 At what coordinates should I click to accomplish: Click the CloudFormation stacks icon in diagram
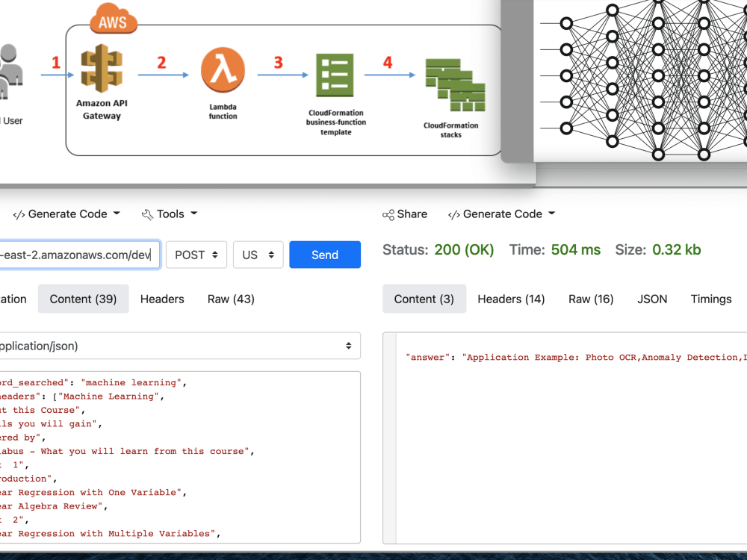455,85
